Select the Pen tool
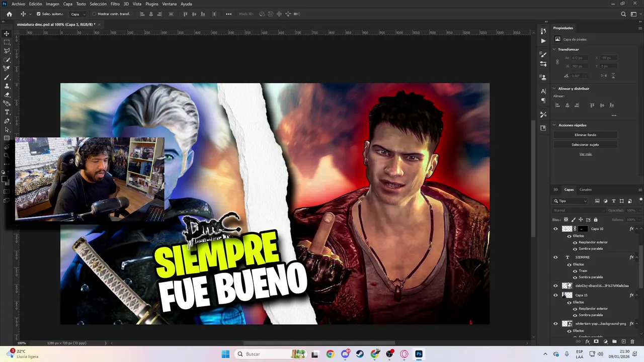Screen dimensions: 644x362 point(7,121)
